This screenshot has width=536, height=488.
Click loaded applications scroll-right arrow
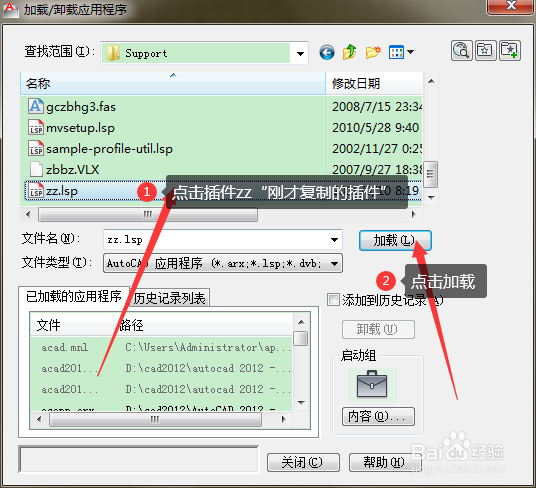click(x=283, y=419)
